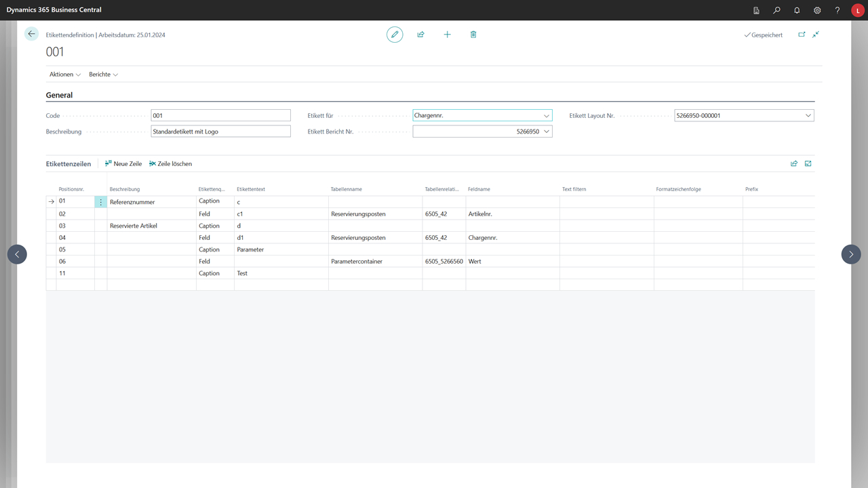This screenshot has width=868, height=488.
Task: Navigate to next record arrow
Action: pyautogui.click(x=851, y=254)
